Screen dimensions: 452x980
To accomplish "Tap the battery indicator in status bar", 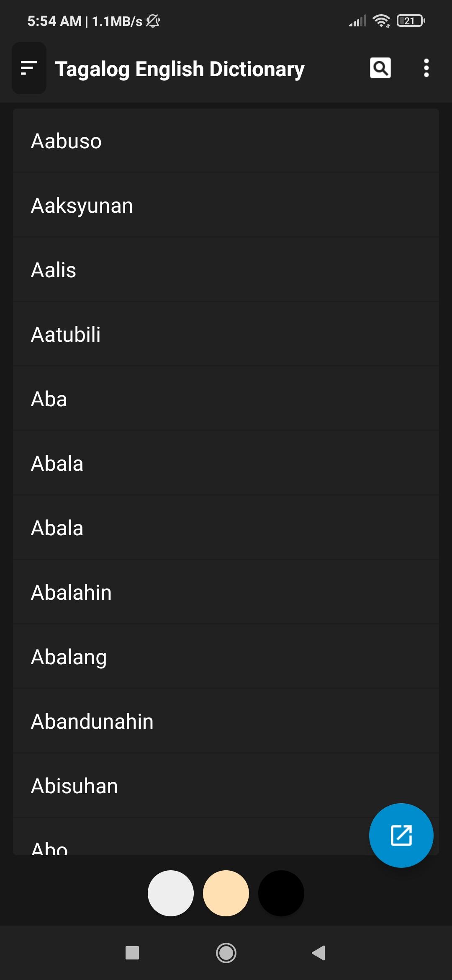I will coord(411,21).
